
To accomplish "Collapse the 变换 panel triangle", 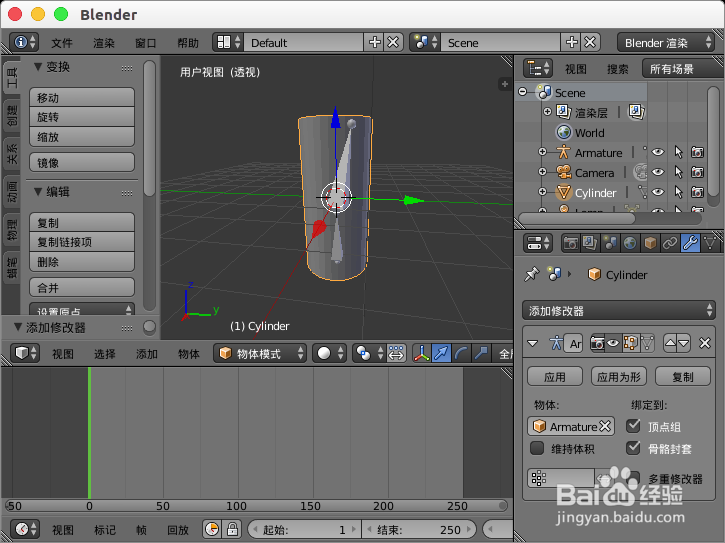I will click(38, 67).
